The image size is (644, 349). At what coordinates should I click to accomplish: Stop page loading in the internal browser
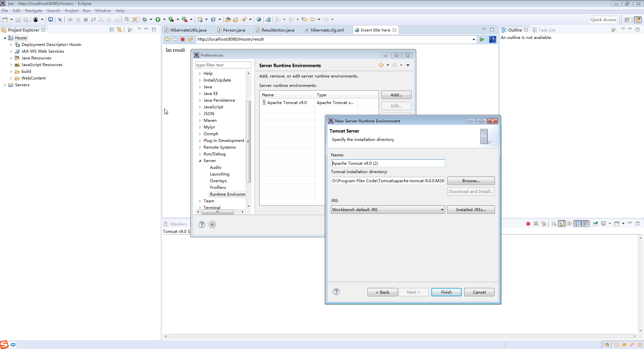(x=183, y=39)
